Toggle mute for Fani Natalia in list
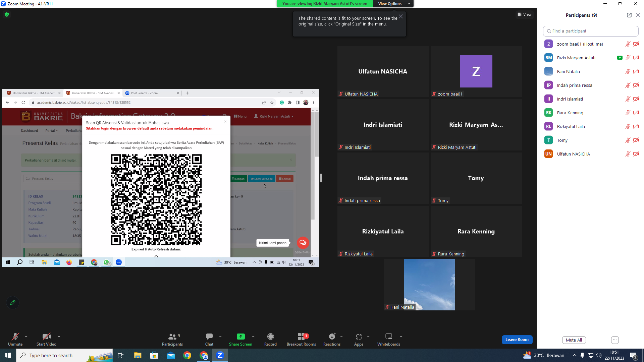The height and width of the screenshot is (362, 644). [628, 71]
